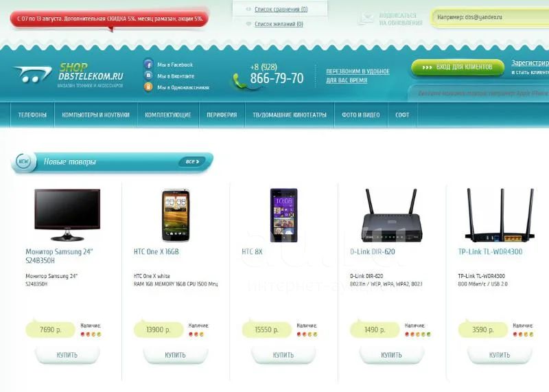Open the Софт menu category

point(402,115)
